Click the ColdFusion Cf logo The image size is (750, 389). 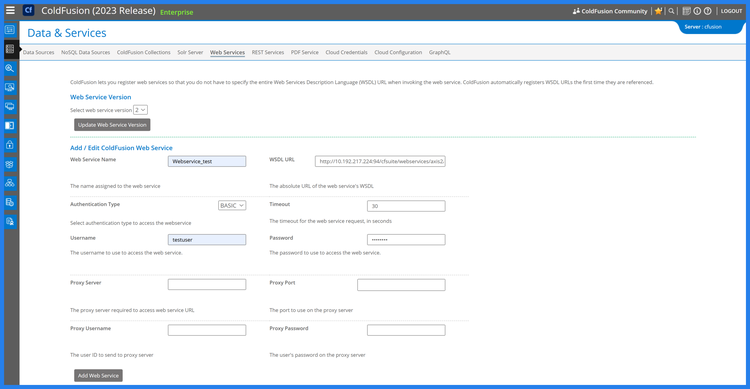[x=29, y=10]
